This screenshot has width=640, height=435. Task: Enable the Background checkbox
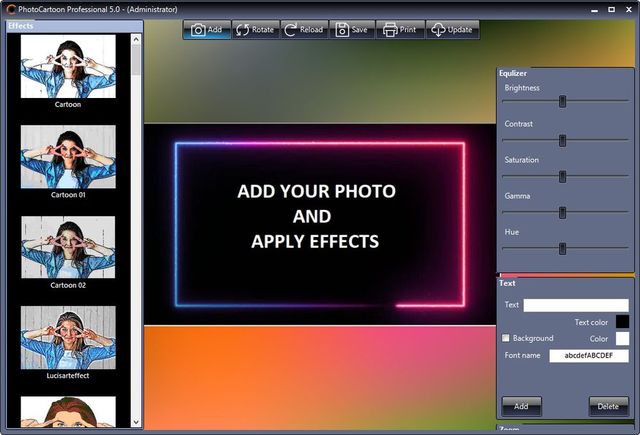[x=506, y=339]
